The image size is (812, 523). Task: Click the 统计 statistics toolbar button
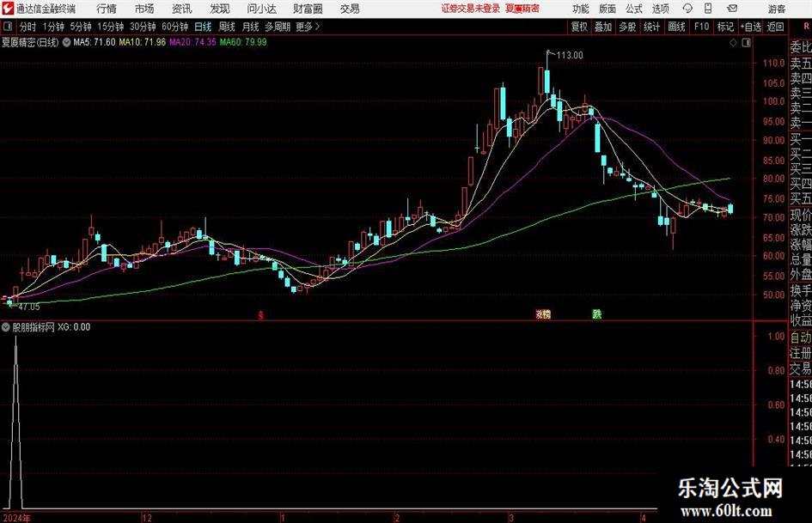[651, 27]
